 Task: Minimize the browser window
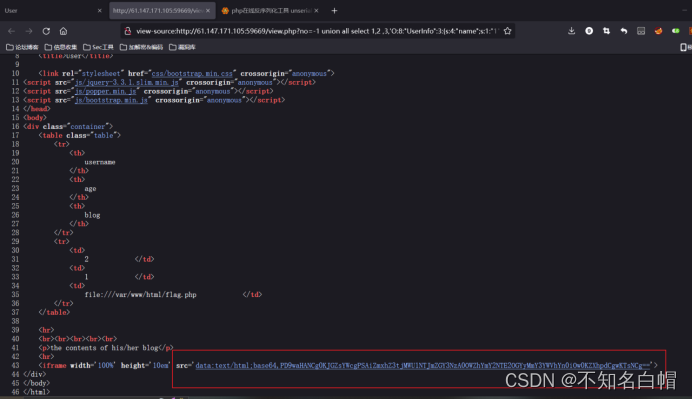pos(685,11)
